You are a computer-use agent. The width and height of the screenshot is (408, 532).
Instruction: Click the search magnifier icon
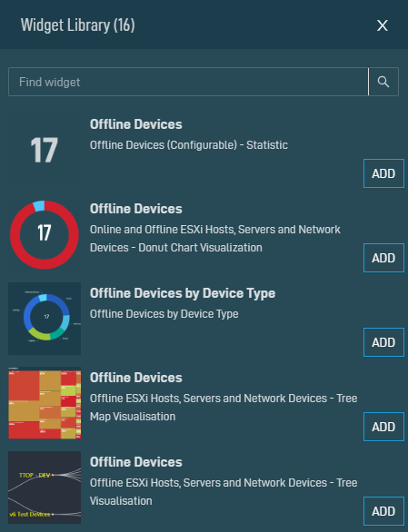pos(383,82)
